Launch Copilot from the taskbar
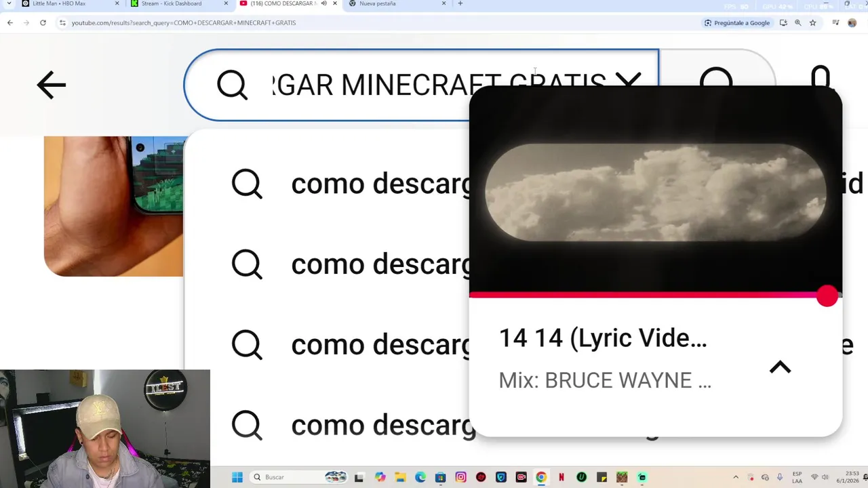 [x=380, y=477]
